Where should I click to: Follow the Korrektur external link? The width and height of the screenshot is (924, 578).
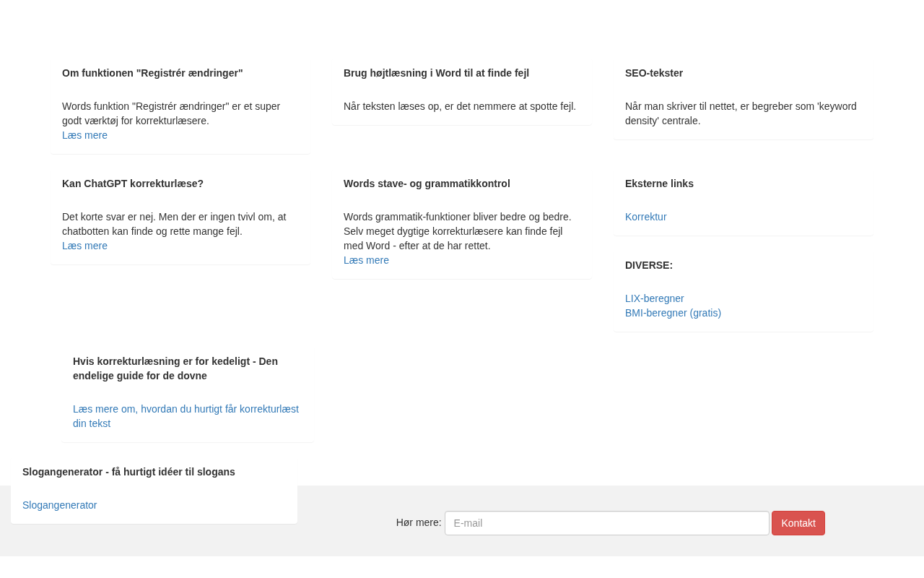645,217
